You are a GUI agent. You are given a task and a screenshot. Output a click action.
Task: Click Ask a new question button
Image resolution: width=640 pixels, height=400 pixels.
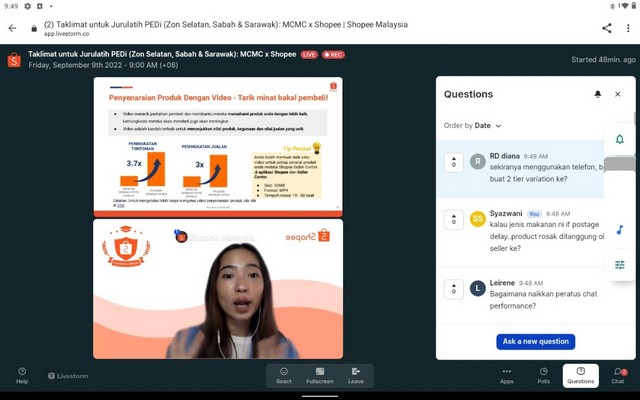point(535,341)
